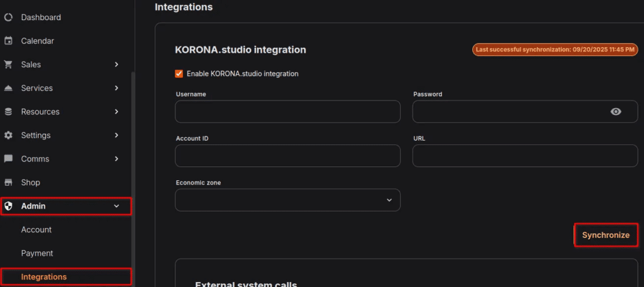Select the Integrations sidebar link

[44, 277]
